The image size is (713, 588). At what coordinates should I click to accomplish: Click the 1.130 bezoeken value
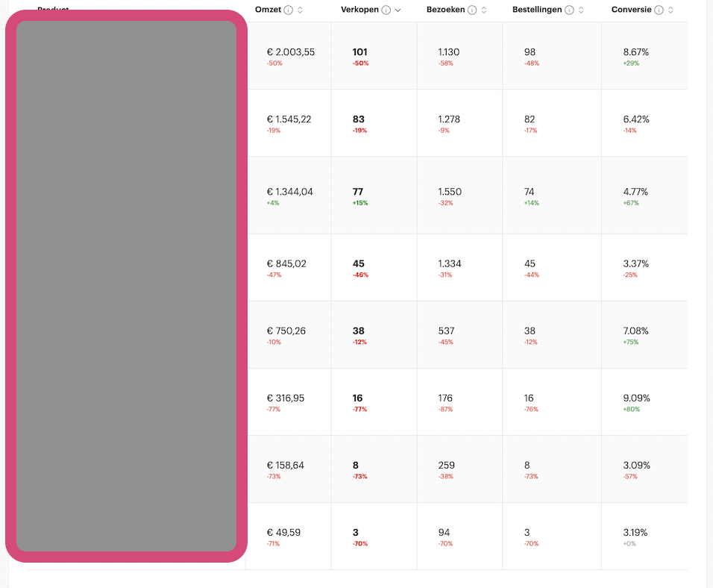(449, 52)
